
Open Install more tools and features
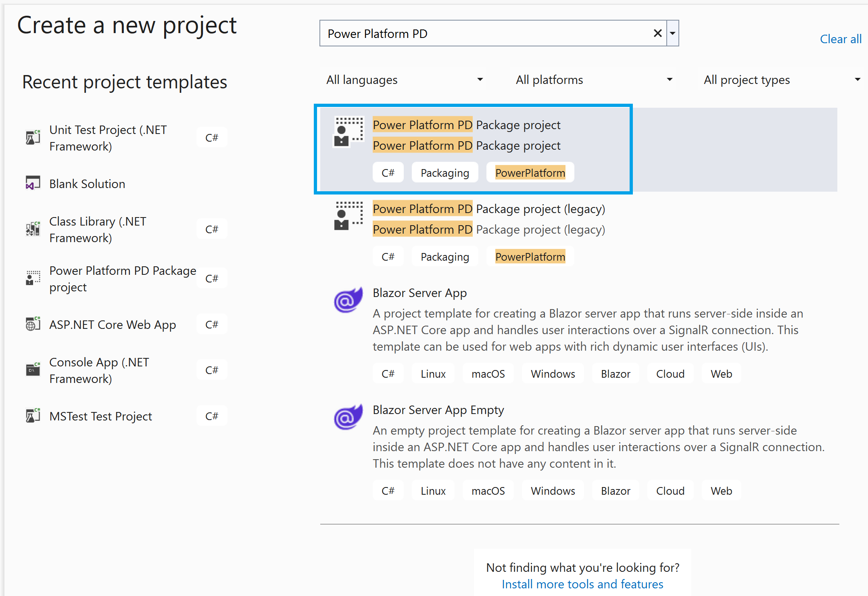[x=582, y=584]
